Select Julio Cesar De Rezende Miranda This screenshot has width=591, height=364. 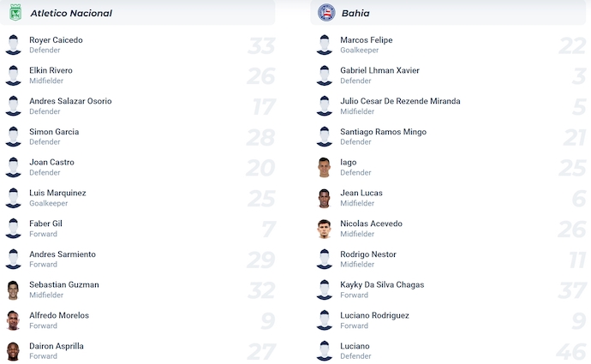[400, 101]
